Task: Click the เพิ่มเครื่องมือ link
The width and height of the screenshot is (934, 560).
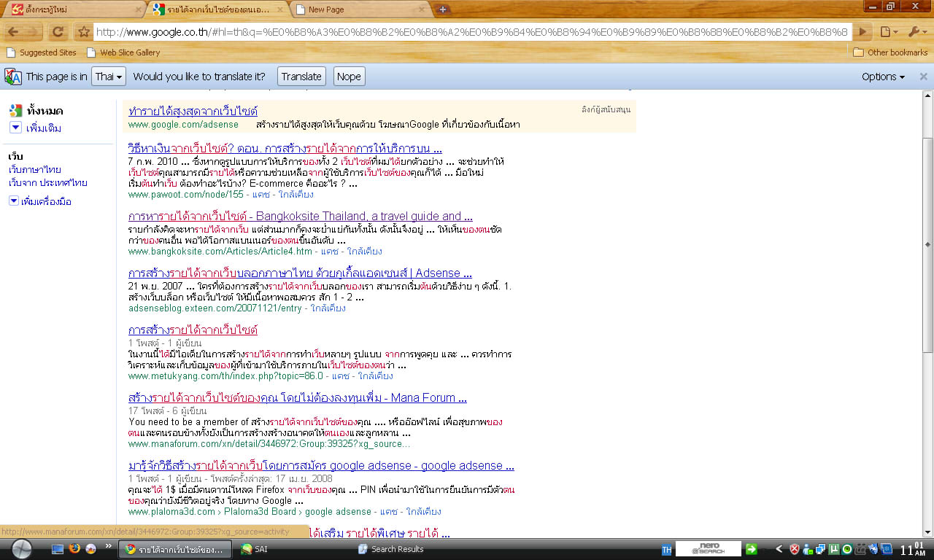Action: (x=46, y=201)
